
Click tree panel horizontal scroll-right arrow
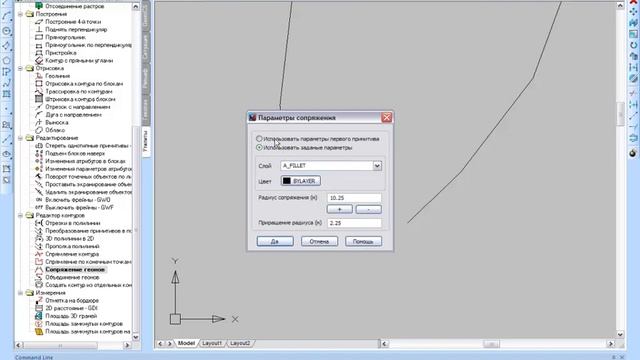127,345
